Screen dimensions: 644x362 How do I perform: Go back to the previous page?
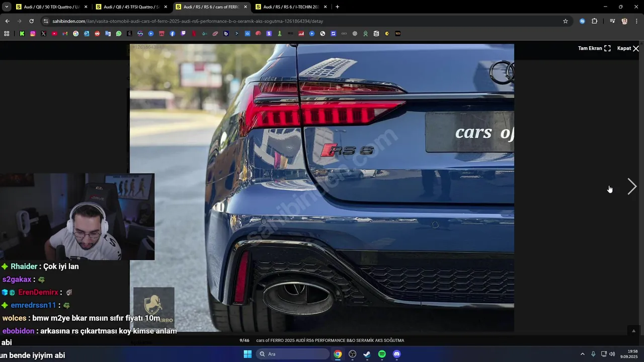7,21
